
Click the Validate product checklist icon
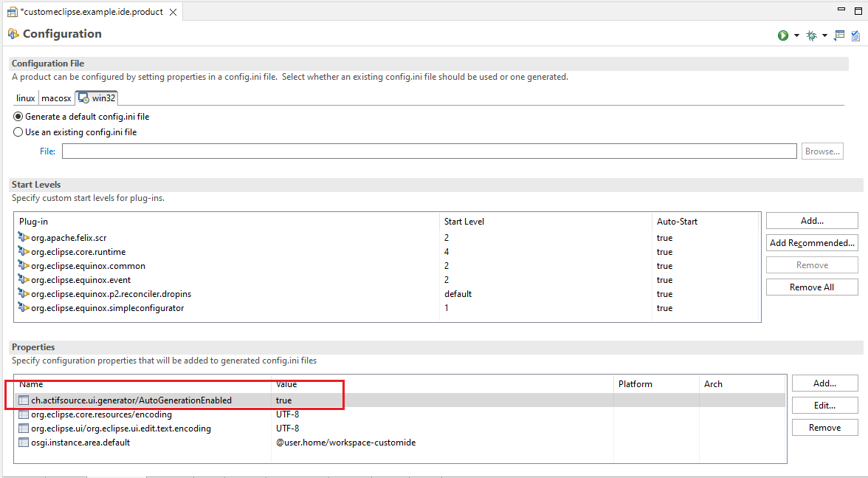[855, 35]
